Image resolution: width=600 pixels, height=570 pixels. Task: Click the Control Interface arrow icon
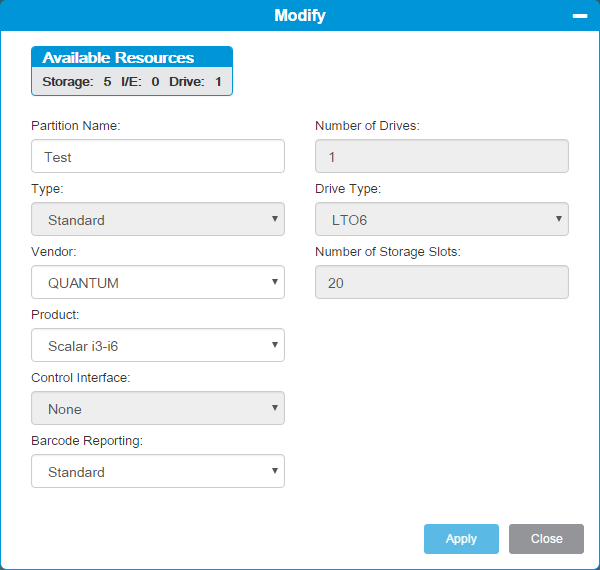coord(275,408)
